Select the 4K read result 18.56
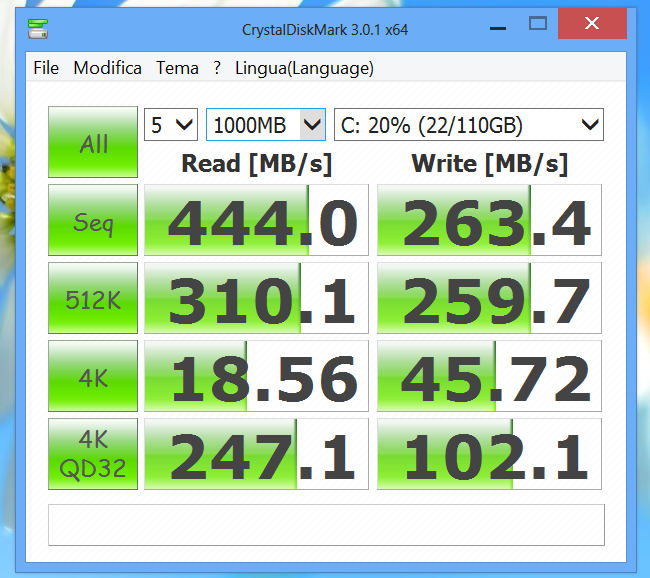 [x=256, y=376]
